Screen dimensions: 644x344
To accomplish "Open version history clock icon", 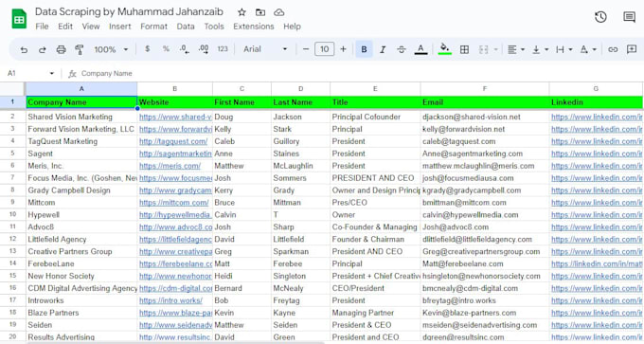I will tap(600, 17).
